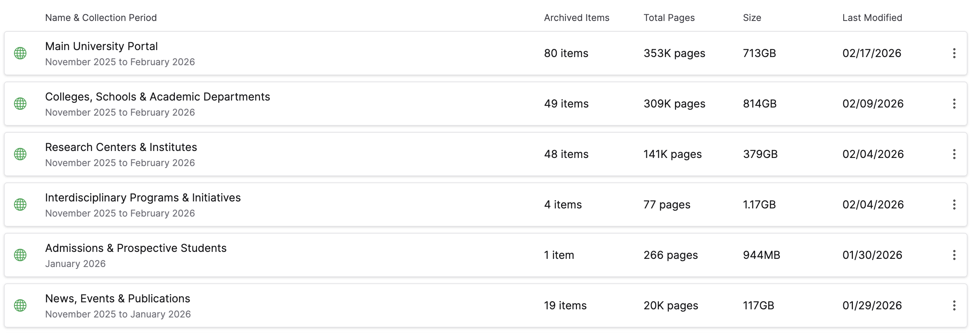Open Research Centers & Institutes collection
Screen dimensions: 980x333
[x=121, y=147]
